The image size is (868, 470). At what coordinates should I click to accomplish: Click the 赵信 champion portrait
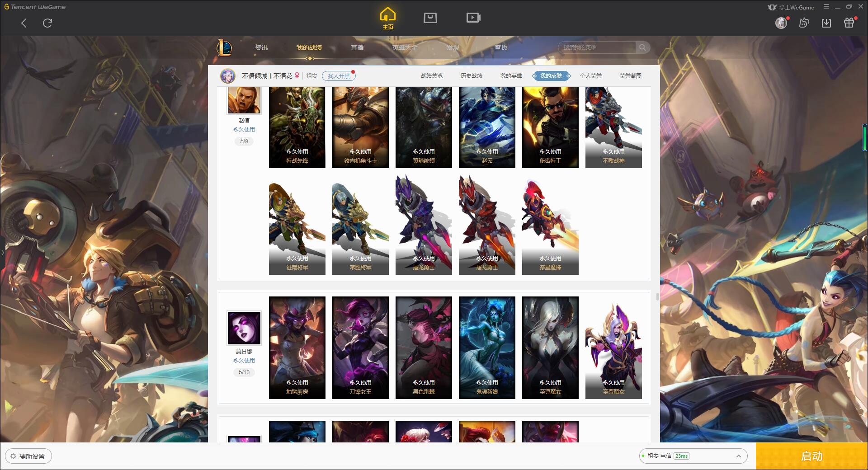point(244,100)
